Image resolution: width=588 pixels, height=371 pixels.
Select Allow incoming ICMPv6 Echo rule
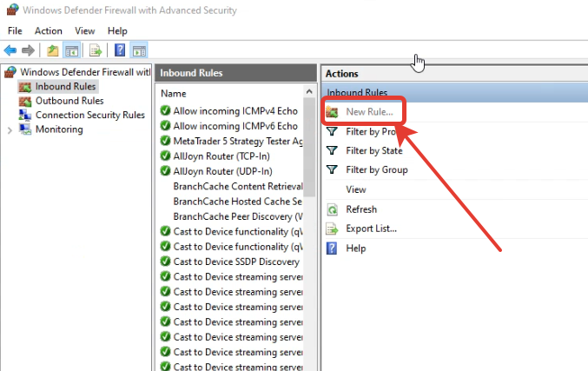pos(235,126)
